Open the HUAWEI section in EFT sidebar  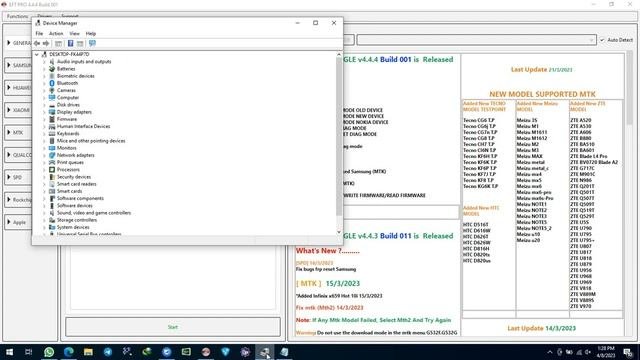(18, 88)
